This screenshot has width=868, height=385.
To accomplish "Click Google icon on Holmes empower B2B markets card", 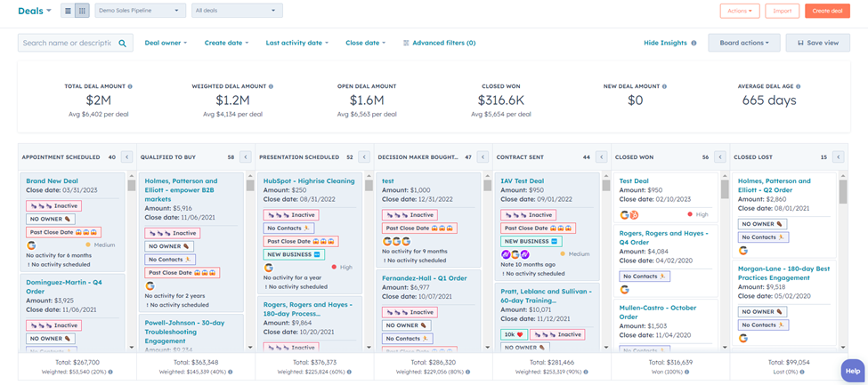I will coord(150,286).
